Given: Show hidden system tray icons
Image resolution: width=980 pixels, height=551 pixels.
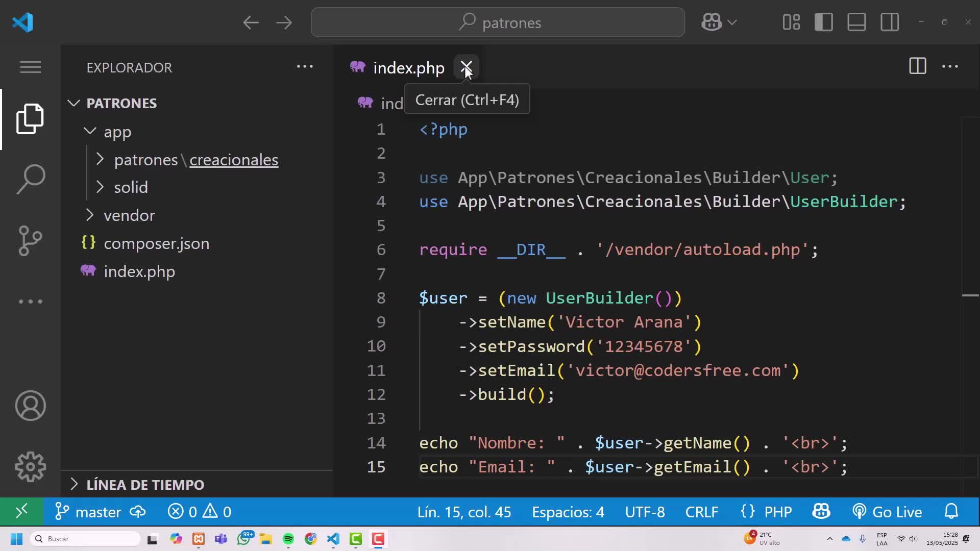Looking at the screenshot, I should tap(829, 539).
